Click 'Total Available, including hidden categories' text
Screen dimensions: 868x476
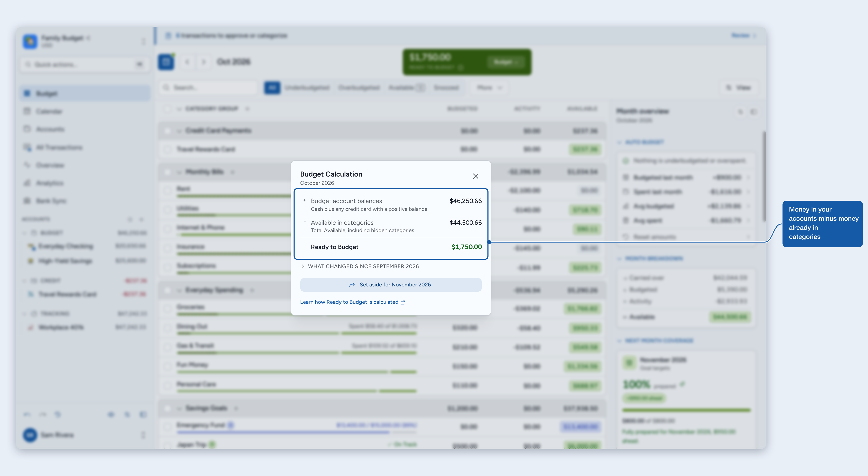coord(362,231)
